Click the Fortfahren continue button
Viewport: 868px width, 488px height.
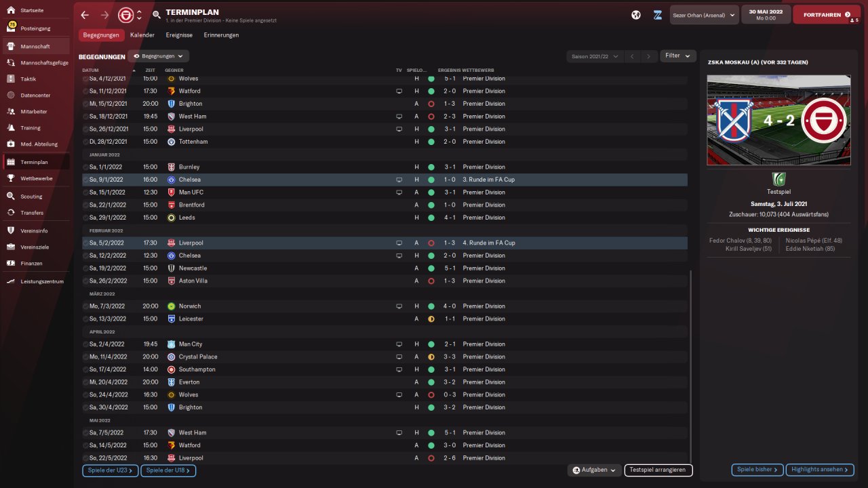[x=827, y=15]
